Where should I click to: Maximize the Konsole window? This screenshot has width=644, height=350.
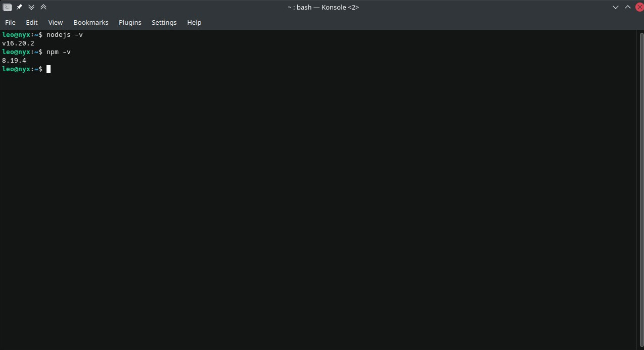pos(628,7)
